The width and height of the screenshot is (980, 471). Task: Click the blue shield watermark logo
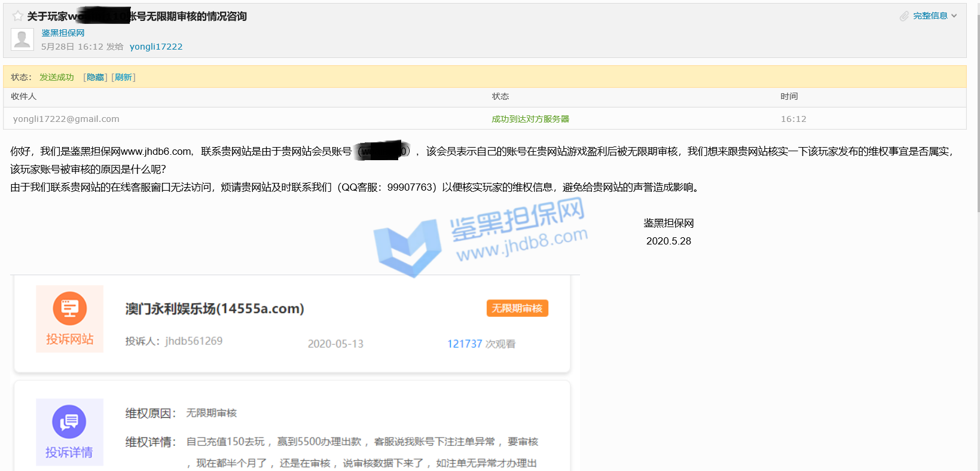pyautogui.click(x=407, y=246)
